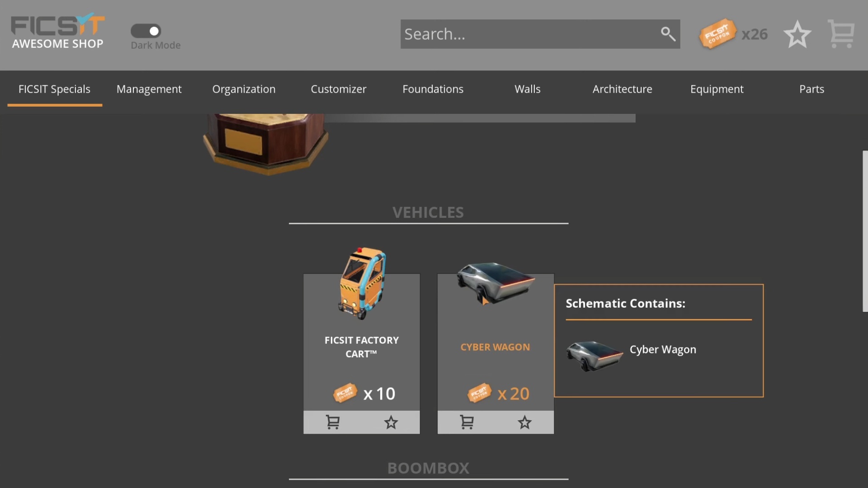The image size is (868, 488).
Task: Expand the Walls category section
Action: click(x=527, y=89)
